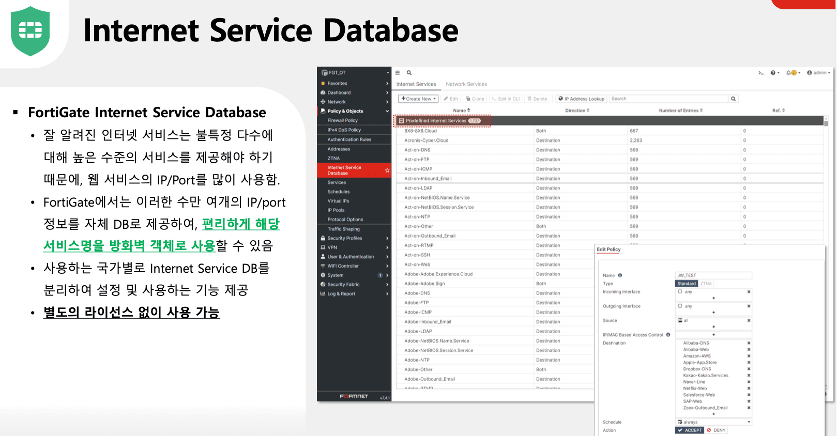Viewport: 837px width, 436px height.
Task: Click the hamburger menu icon in the top bar
Action: coord(397,73)
